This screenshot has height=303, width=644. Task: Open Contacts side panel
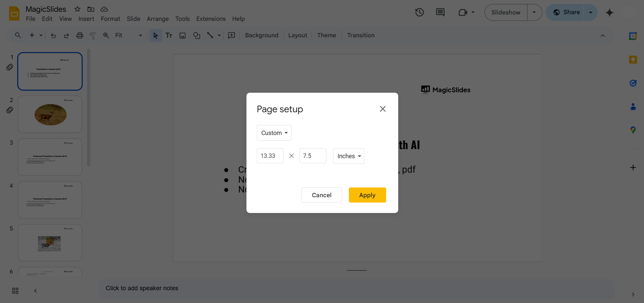coord(633,106)
